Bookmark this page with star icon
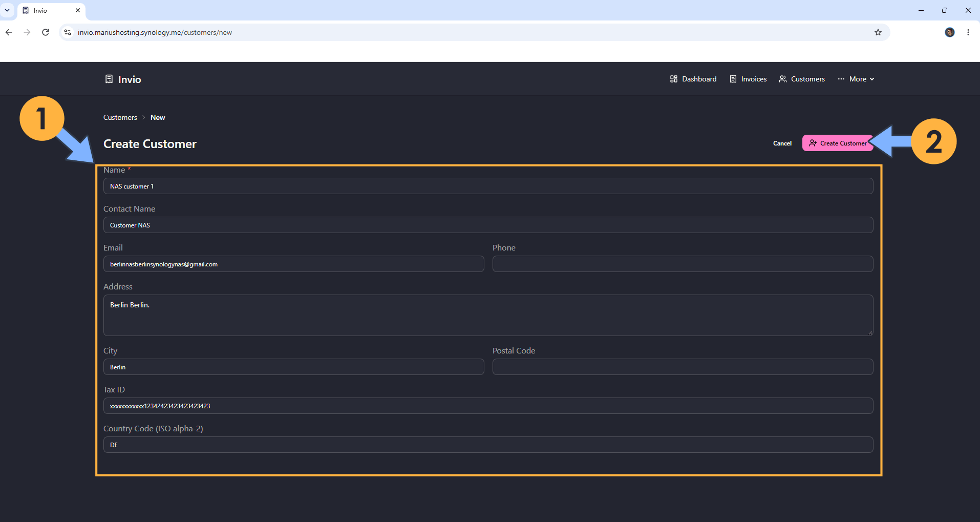The height and width of the screenshot is (522, 980). point(878,32)
